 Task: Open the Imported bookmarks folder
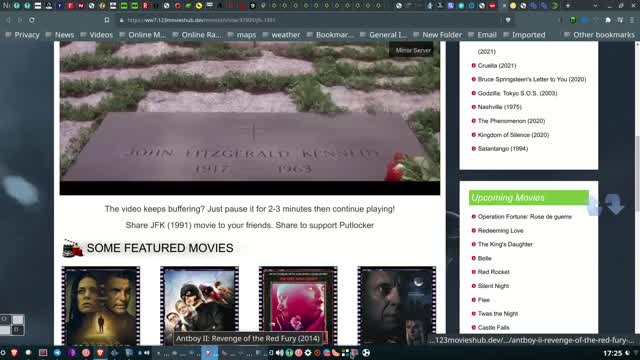coord(524,35)
